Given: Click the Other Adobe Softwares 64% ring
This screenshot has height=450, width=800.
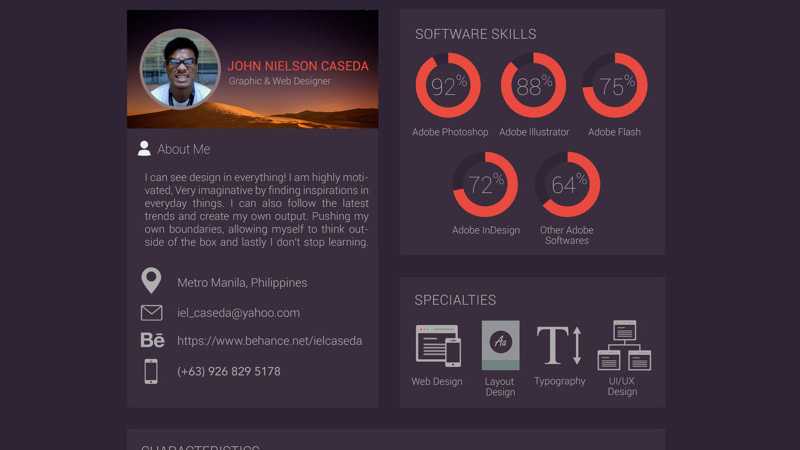Looking at the screenshot, I should coord(568,184).
